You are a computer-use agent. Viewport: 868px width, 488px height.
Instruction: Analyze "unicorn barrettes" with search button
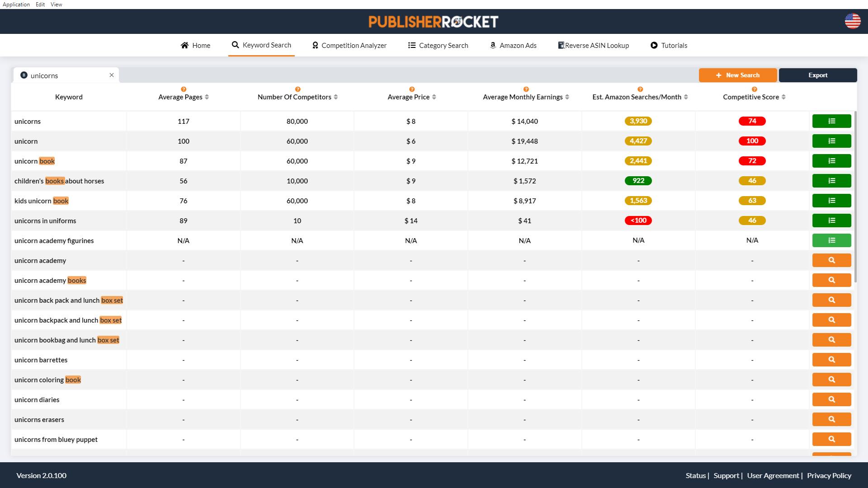point(831,360)
